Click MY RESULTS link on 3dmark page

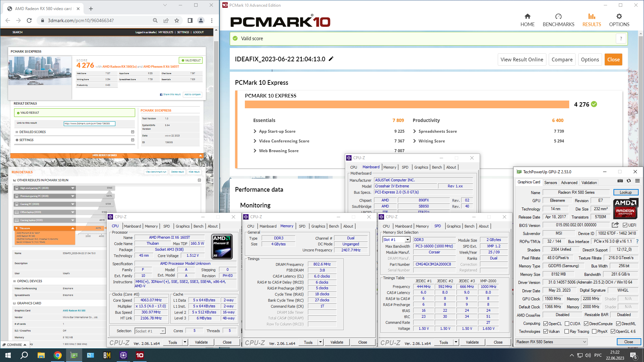(166, 32)
